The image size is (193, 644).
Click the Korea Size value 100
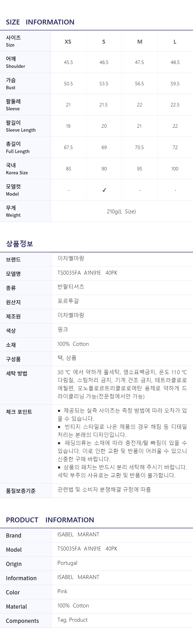pyautogui.click(x=175, y=169)
